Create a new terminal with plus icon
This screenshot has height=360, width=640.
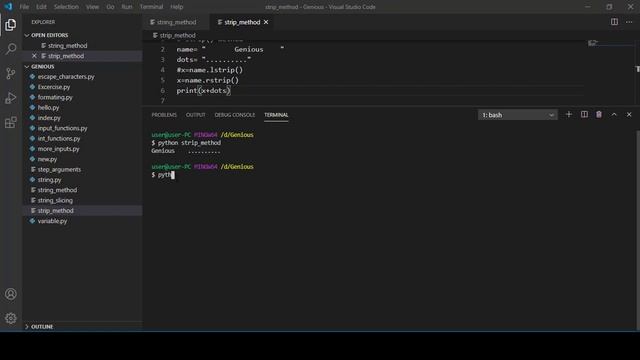[x=569, y=115]
